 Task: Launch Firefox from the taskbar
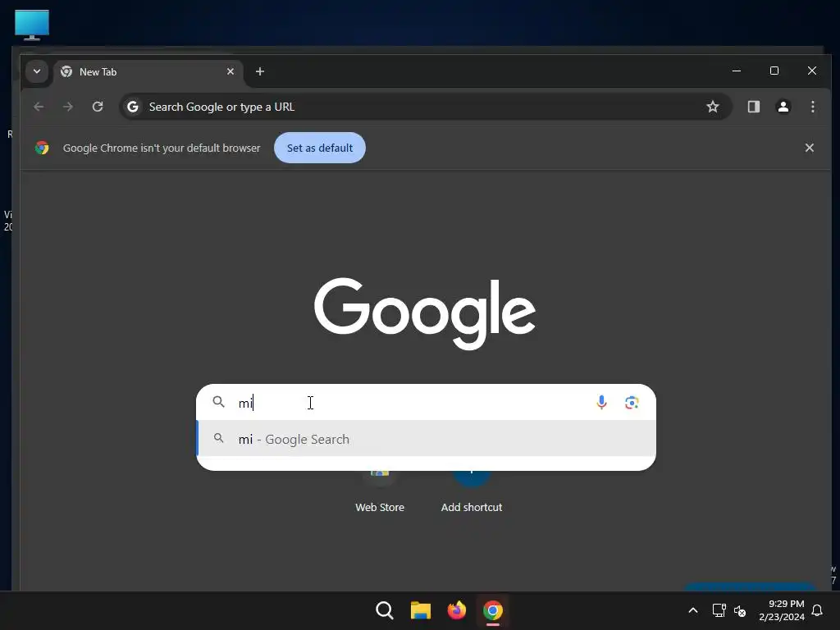pyautogui.click(x=456, y=610)
